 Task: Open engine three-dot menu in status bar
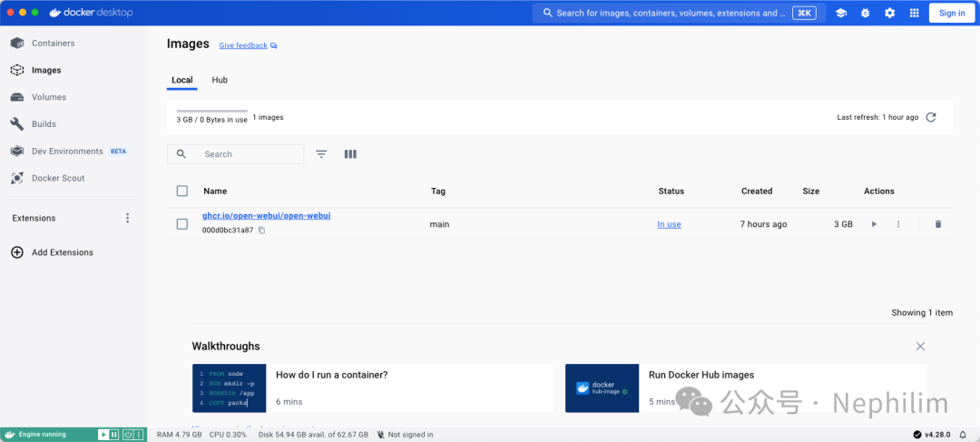click(x=138, y=435)
